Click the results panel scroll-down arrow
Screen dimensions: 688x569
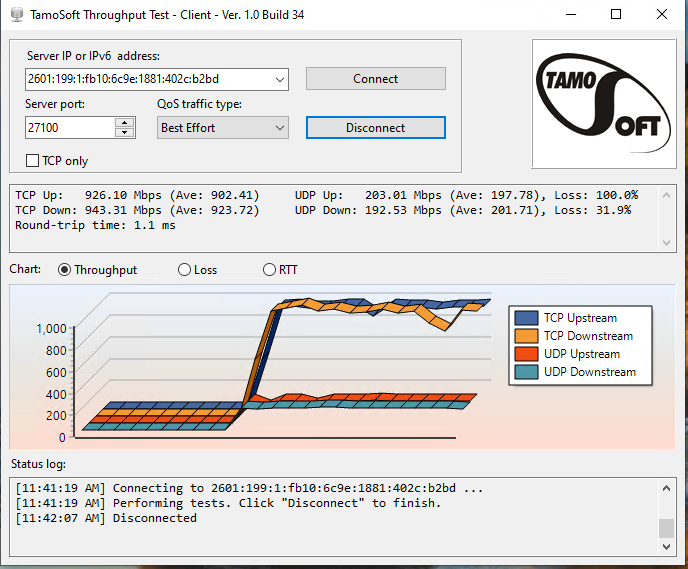point(666,243)
